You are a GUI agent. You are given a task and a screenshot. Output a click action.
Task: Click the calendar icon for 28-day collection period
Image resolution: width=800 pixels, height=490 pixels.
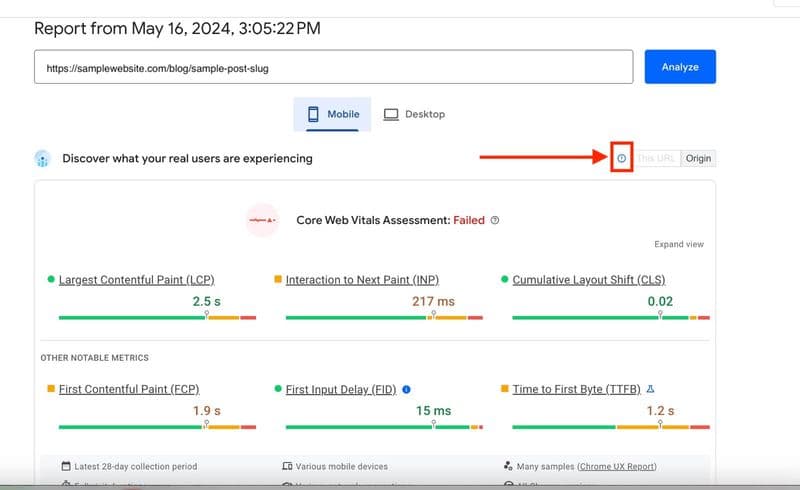(66, 466)
